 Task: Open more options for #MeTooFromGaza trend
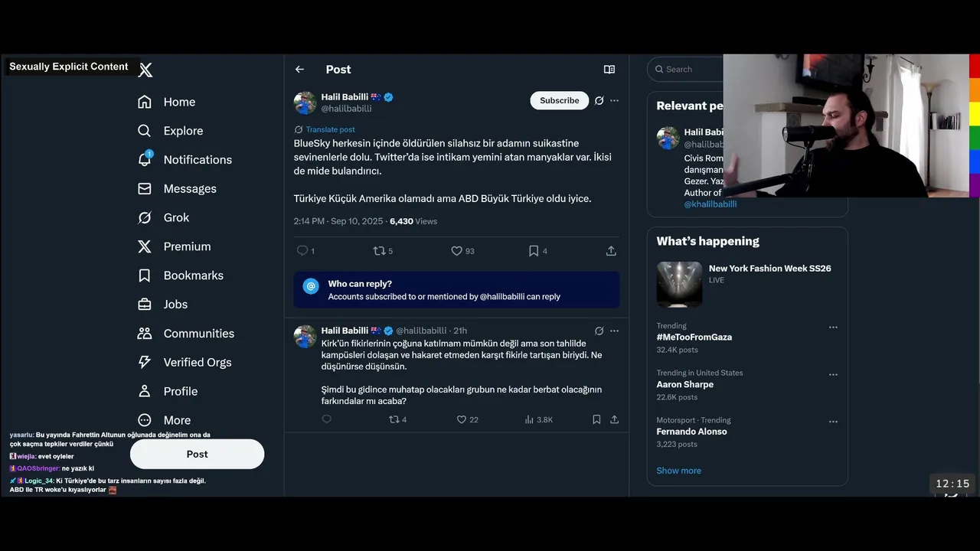[833, 328]
